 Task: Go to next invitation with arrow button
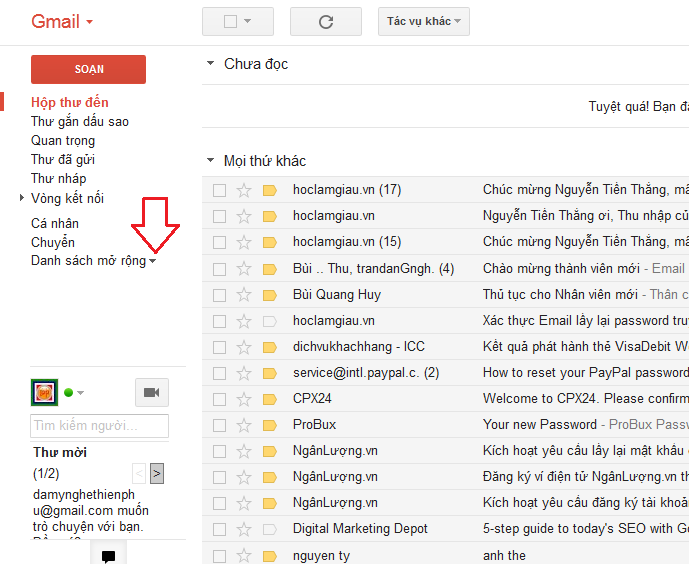[x=157, y=474]
